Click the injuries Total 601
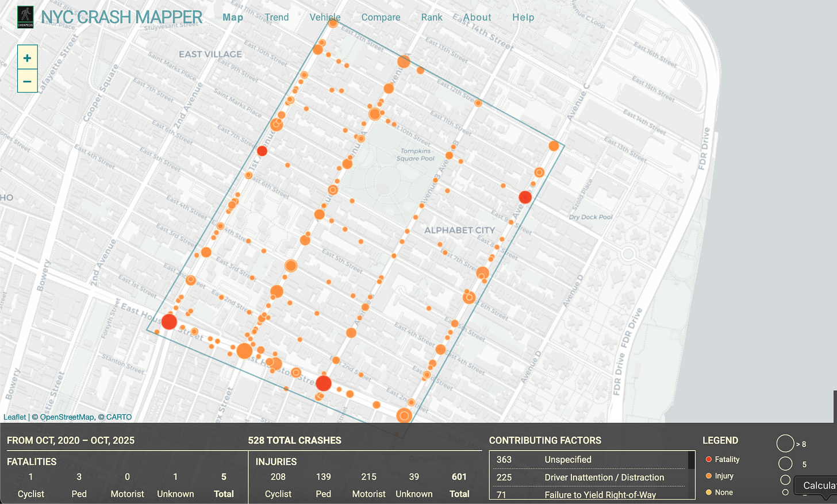This screenshot has height=504, width=837. pos(459,477)
